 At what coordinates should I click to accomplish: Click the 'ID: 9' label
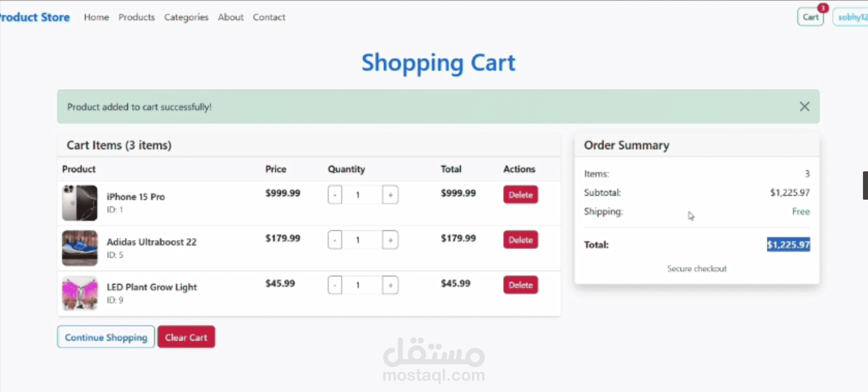click(115, 300)
